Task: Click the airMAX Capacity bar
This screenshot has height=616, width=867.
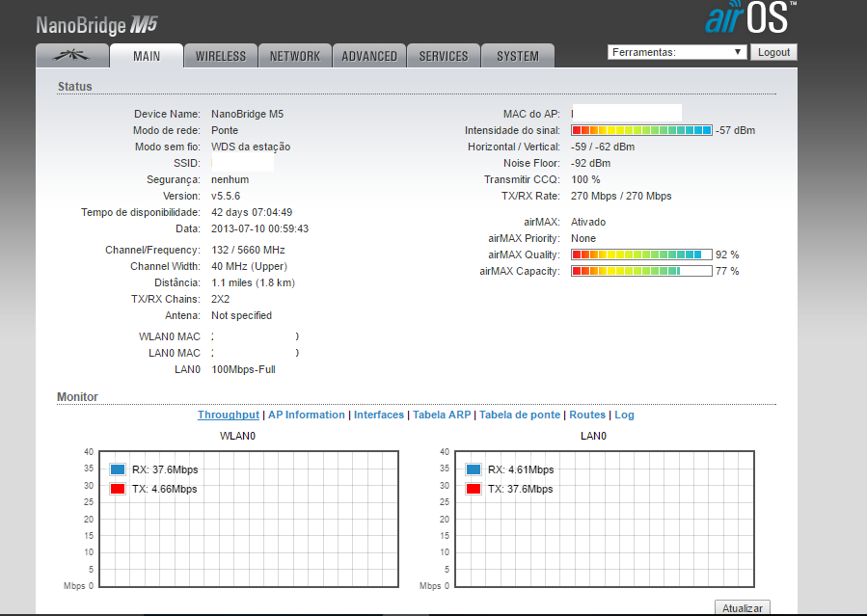Action: (641, 271)
